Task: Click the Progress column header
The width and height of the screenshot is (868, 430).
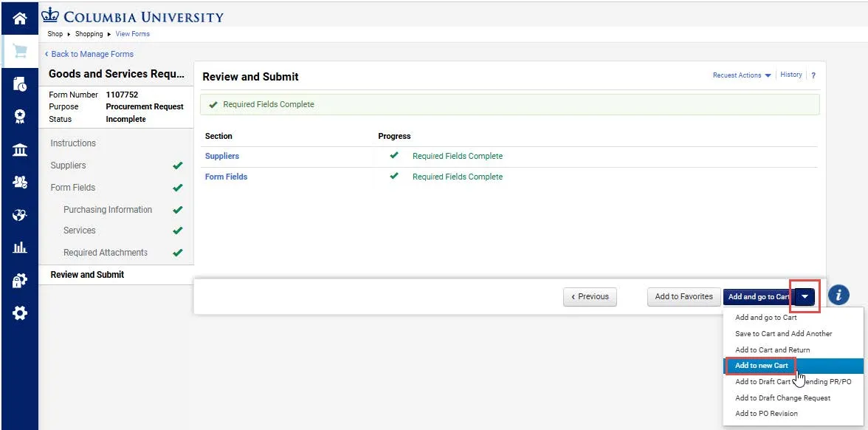Action: [394, 136]
